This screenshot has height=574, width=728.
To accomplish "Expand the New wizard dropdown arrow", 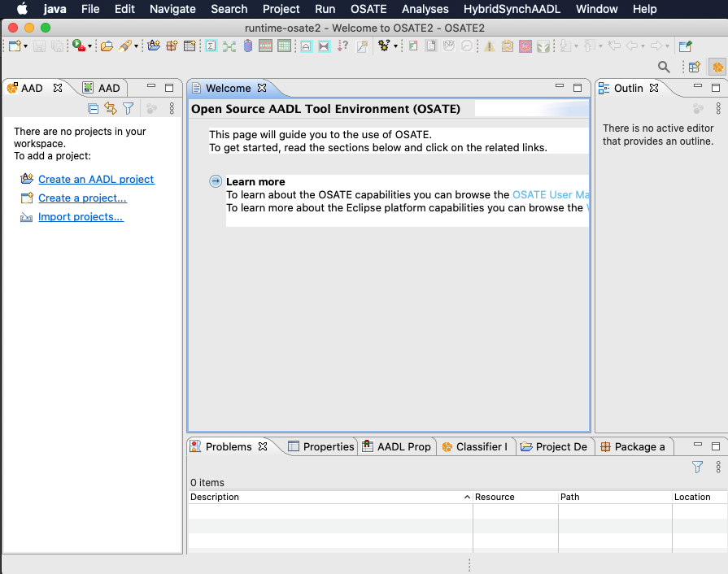I will (x=25, y=46).
